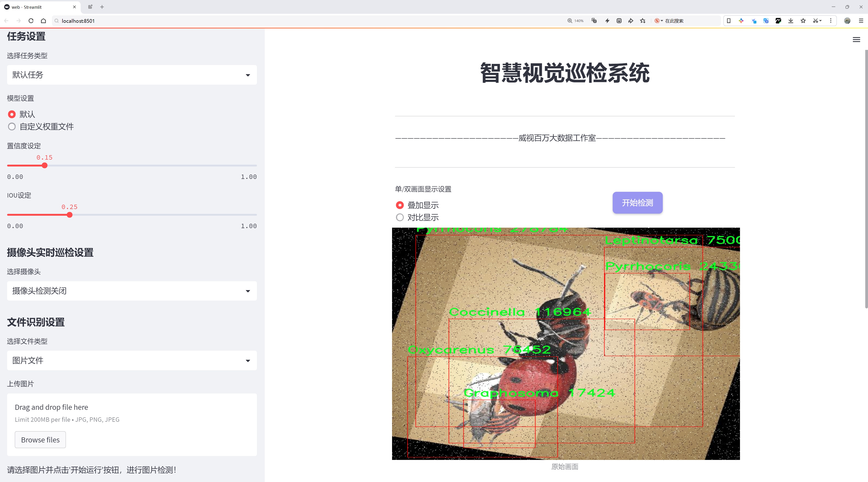Open the share arrow icon in toolbar
868x482 pixels.
pyautogui.click(x=631, y=20)
